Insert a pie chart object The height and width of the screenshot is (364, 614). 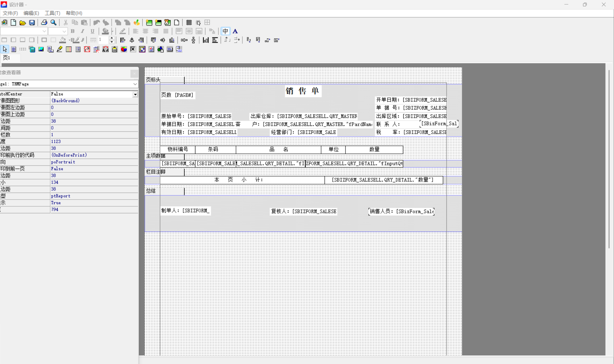[x=124, y=49]
